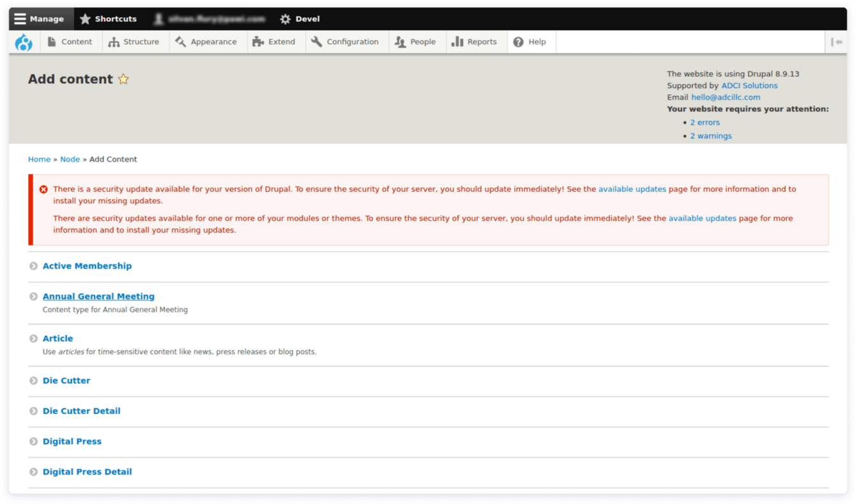Viewport: 856px width, 504px height.
Task: Click arrow icon beside Die Cutter Detail
Action: [33, 411]
